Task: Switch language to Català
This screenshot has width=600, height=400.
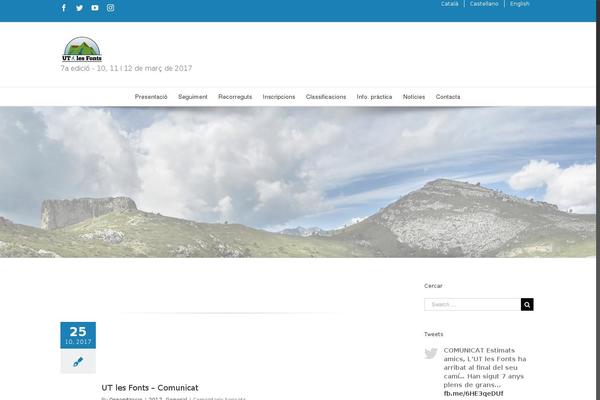Action: (x=449, y=4)
